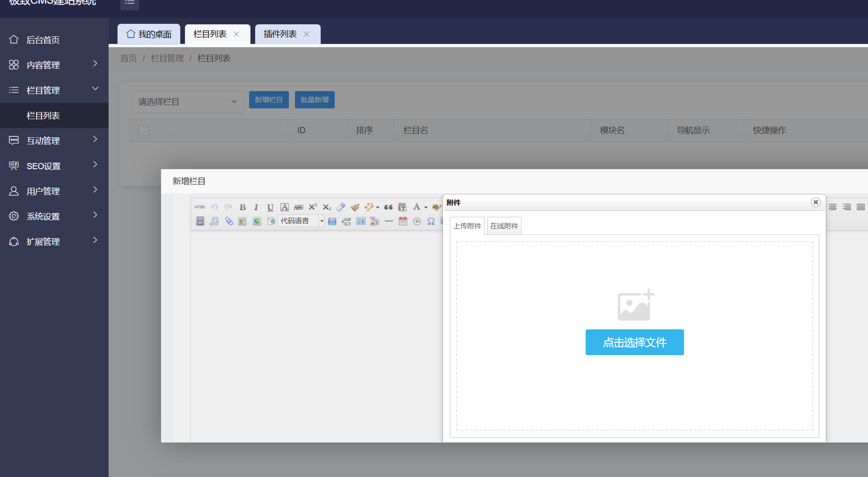
Task: Click the attachment paperclip icon
Action: 229,222
